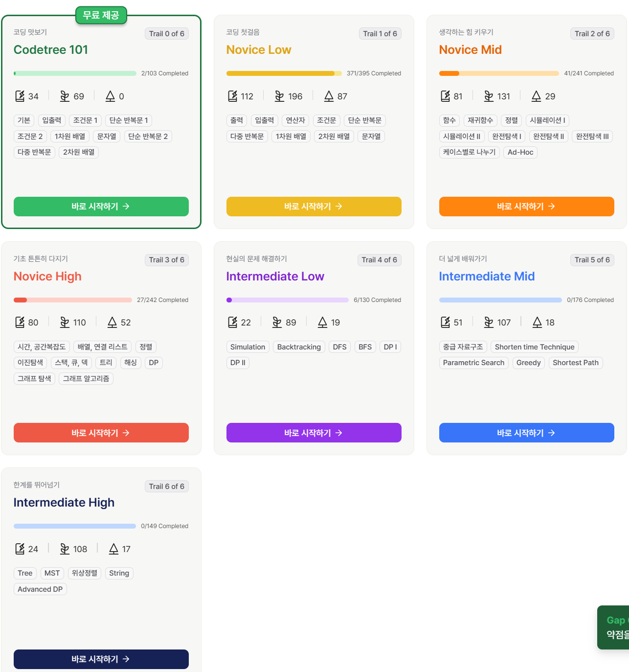Click the Novice Mid progress bar

[x=499, y=73]
